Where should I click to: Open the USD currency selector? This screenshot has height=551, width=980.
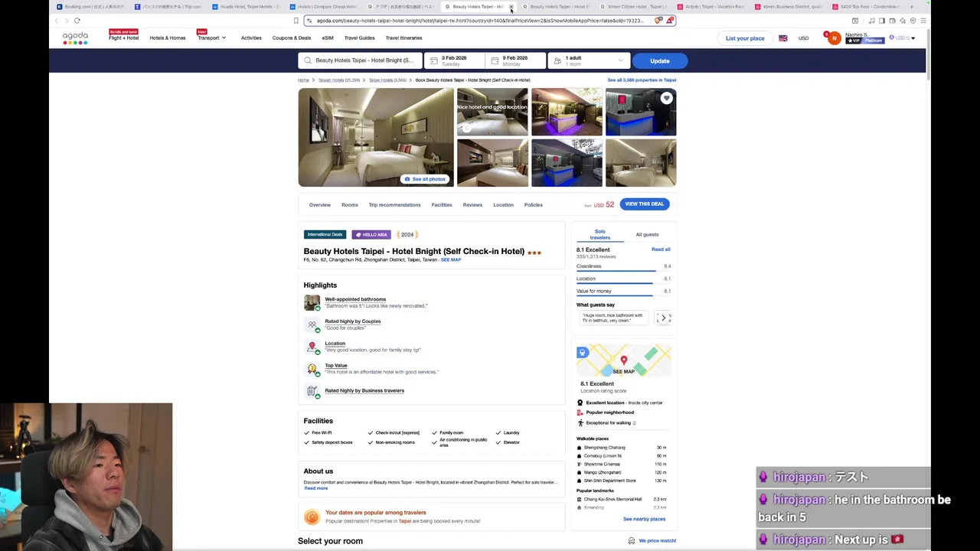(803, 38)
